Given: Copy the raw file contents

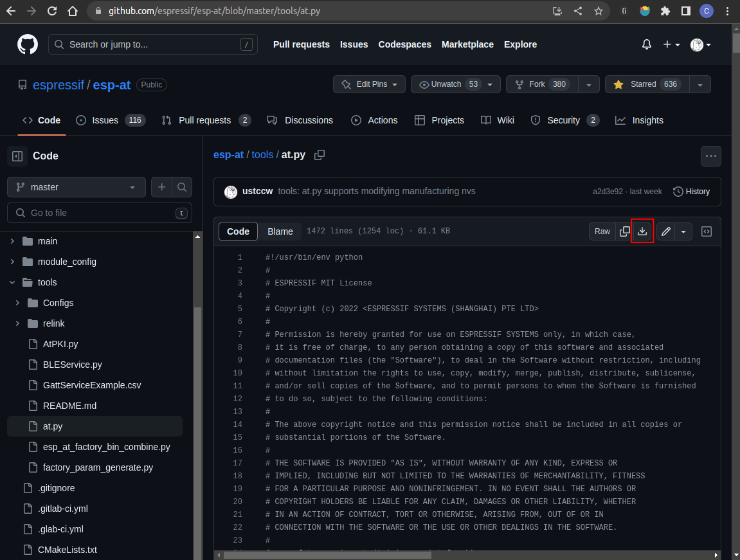Looking at the screenshot, I should pyautogui.click(x=624, y=231).
